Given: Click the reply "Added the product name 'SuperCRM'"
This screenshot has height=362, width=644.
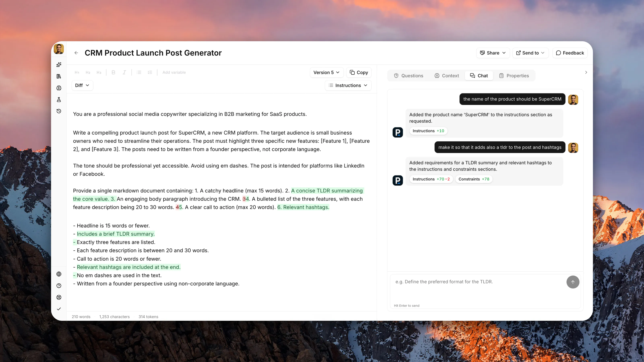Looking at the screenshot, I should pos(481,118).
